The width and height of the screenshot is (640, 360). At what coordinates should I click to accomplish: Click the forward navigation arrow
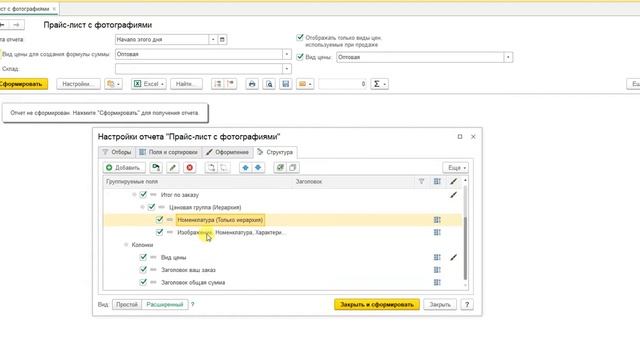[x=16, y=25]
